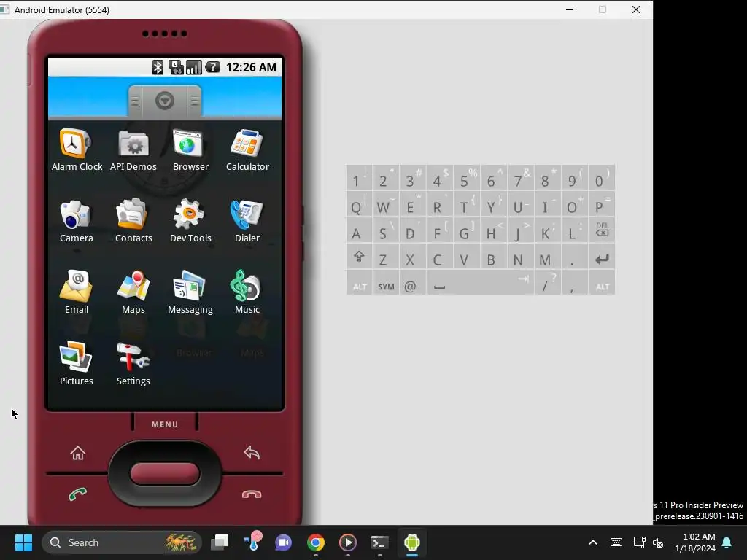
Task: Launch the Camera app
Action: [x=76, y=221]
